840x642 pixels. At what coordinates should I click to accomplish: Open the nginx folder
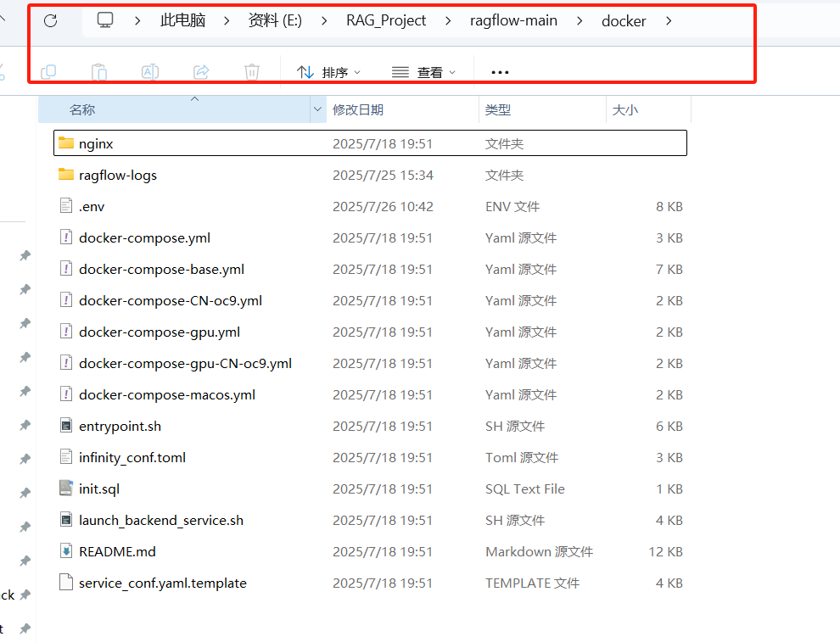[94, 142]
